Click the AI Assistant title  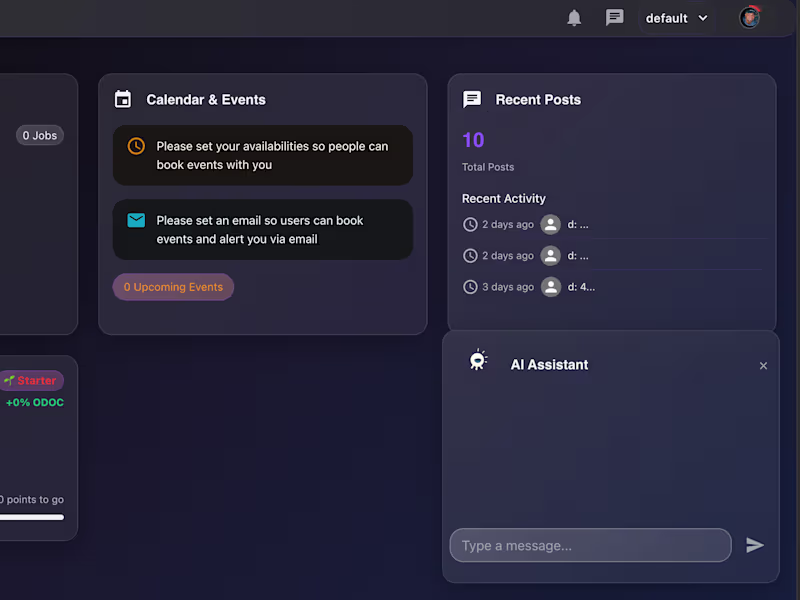pos(549,365)
